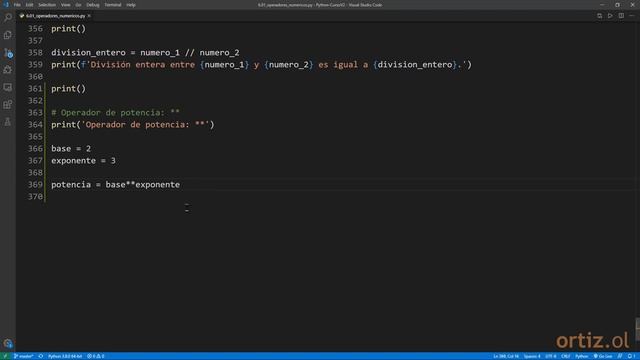Click the feedback icon in status bar
The width and height of the screenshot is (640, 360).
[x=620, y=356]
